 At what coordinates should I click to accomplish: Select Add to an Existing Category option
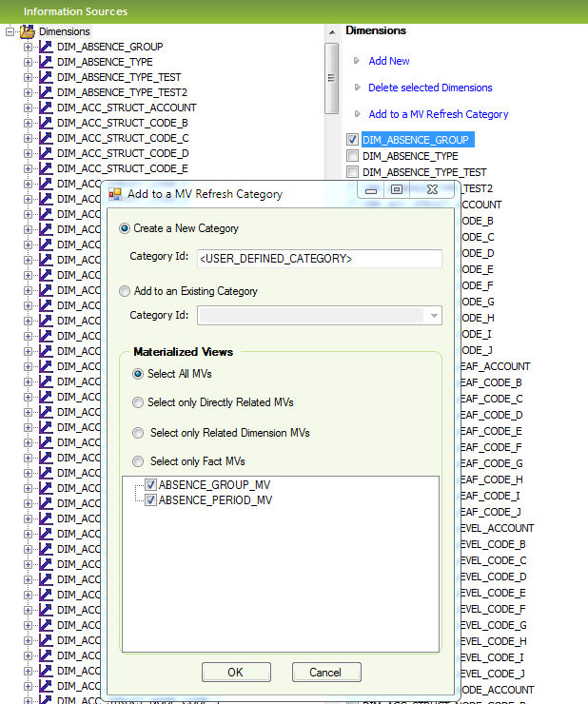pyautogui.click(x=126, y=292)
